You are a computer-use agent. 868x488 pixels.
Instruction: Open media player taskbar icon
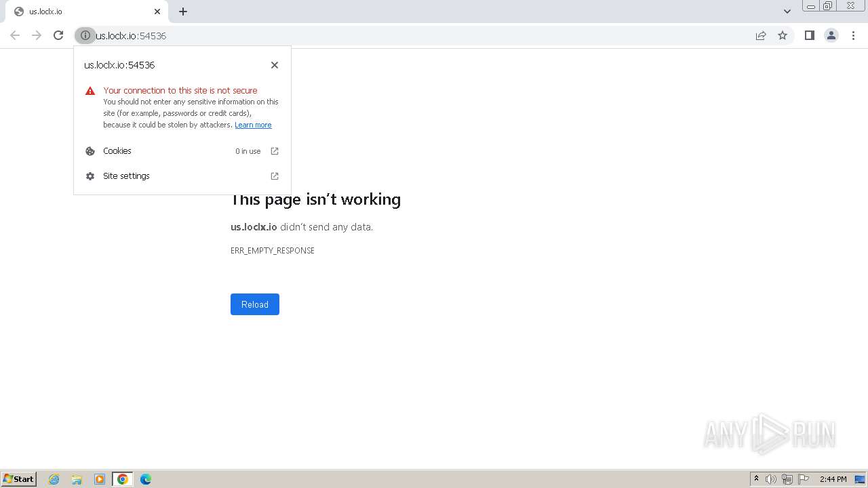[100, 479]
